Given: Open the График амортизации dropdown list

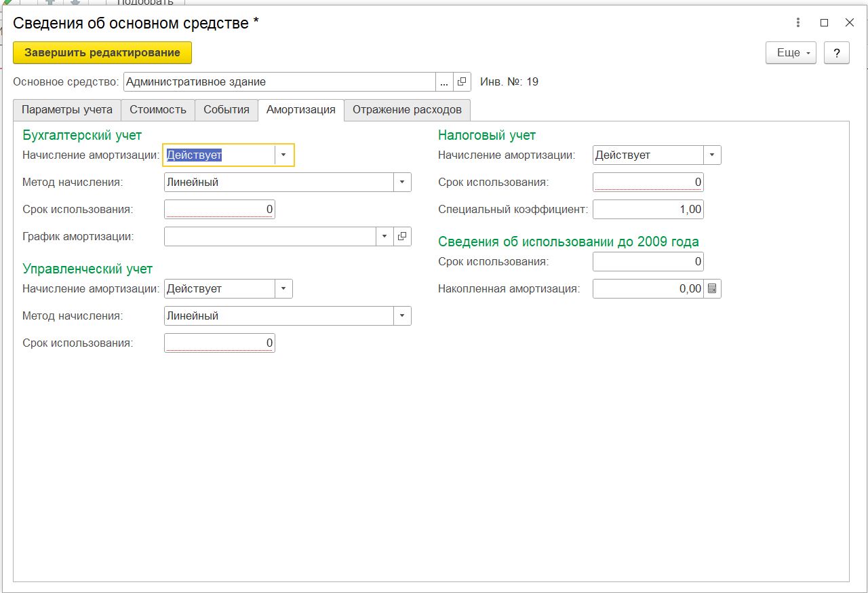Looking at the screenshot, I should click(384, 236).
